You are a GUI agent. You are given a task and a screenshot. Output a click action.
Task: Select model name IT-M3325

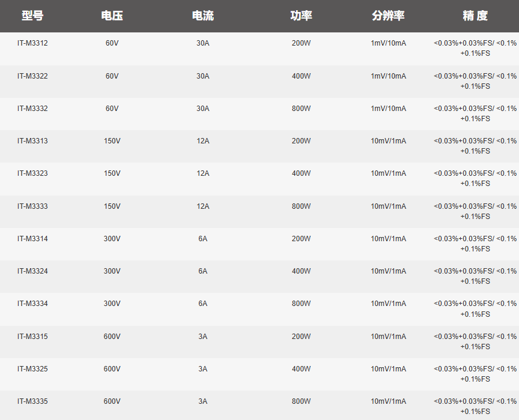tap(32, 369)
